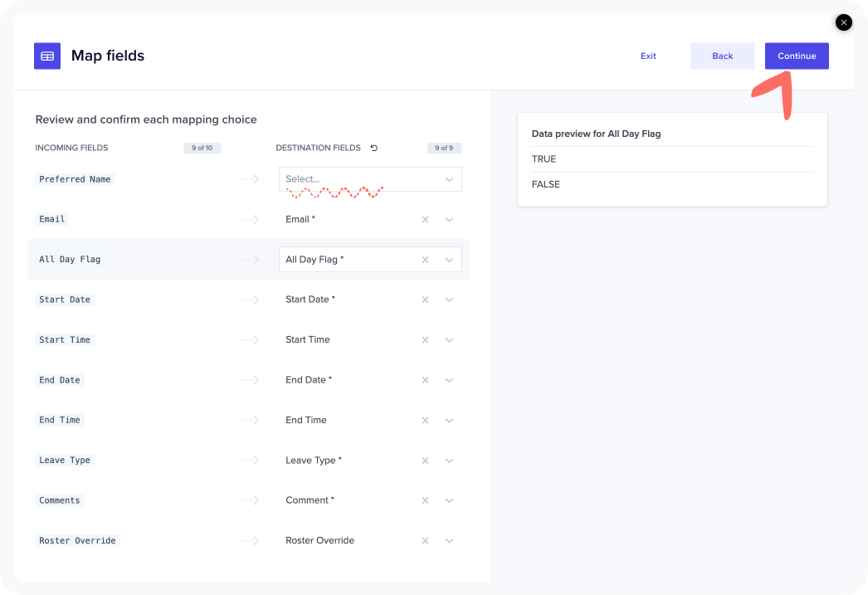Viewport: 868px width, 595px height.
Task: Expand the Email destination dropdown chevron
Action: click(x=449, y=220)
